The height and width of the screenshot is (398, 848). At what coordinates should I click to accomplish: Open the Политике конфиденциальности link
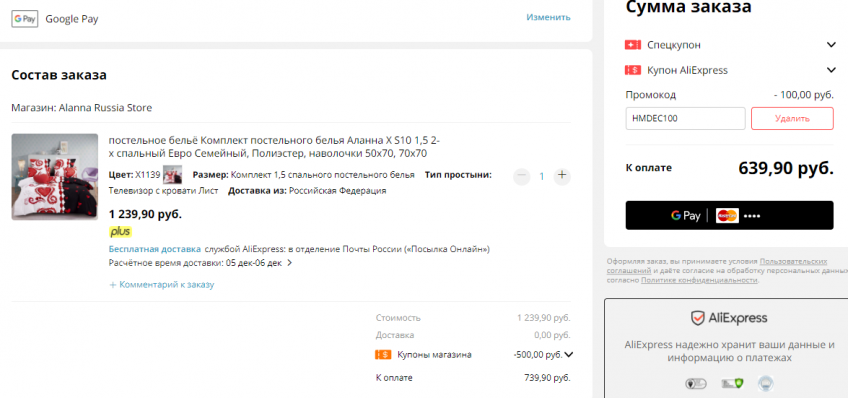pos(699,280)
